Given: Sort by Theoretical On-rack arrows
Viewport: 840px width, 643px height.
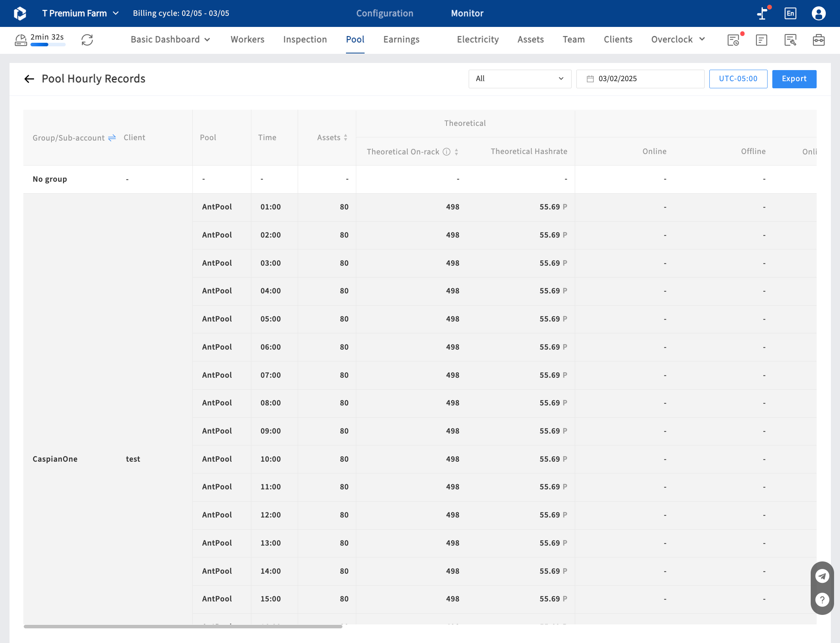Looking at the screenshot, I should [456, 152].
